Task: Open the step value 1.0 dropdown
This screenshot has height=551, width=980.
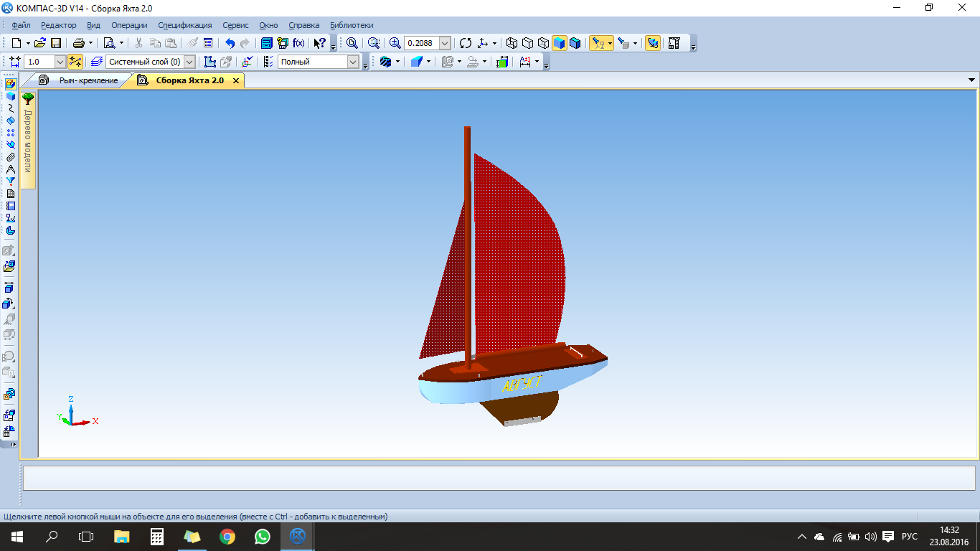Action: point(60,62)
